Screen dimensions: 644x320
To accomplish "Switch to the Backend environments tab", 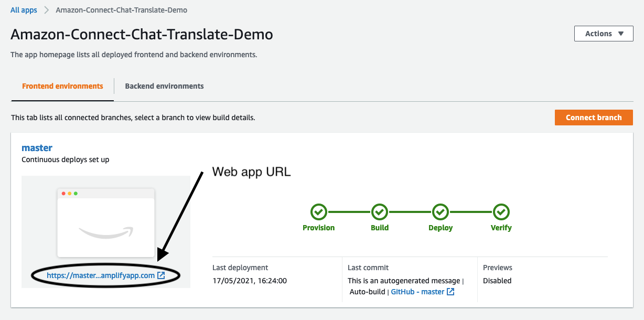I will 164,86.
